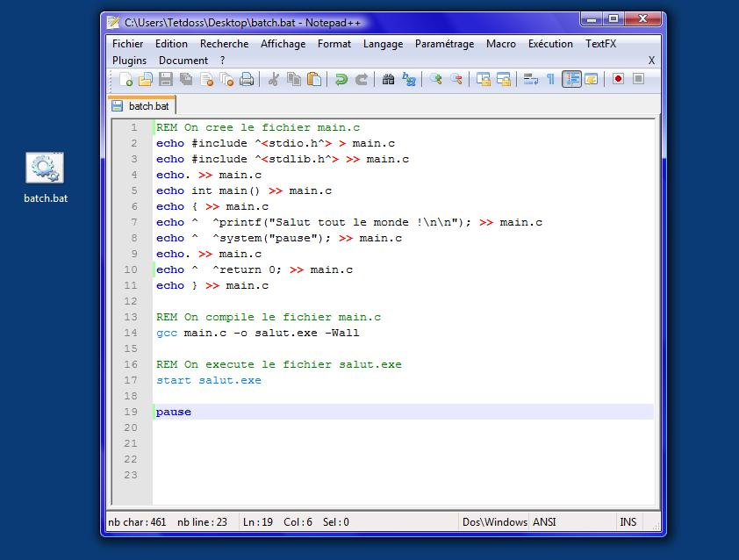Click line 19 containing pause
The image size is (739, 560).
pos(174,412)
